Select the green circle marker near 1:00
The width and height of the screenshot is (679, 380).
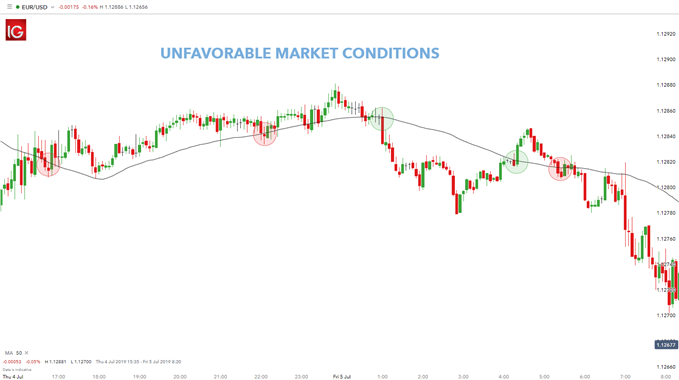click(382, 119)
